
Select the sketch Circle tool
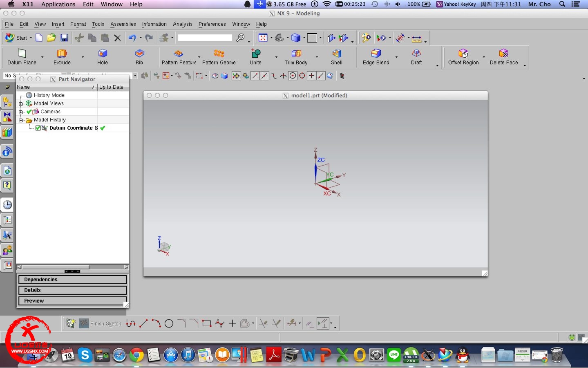(x=169, y=323)
